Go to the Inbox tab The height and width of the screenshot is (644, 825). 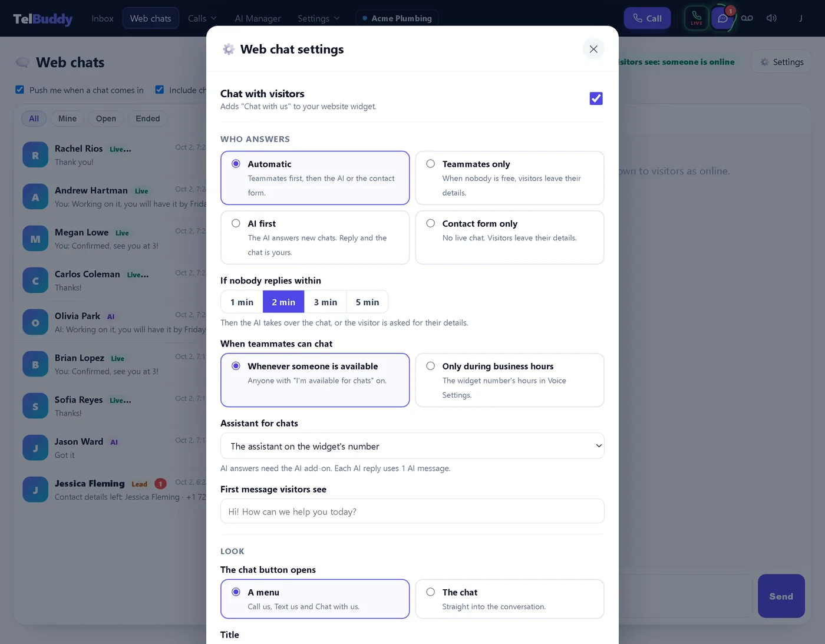click(x=103, y=18)
